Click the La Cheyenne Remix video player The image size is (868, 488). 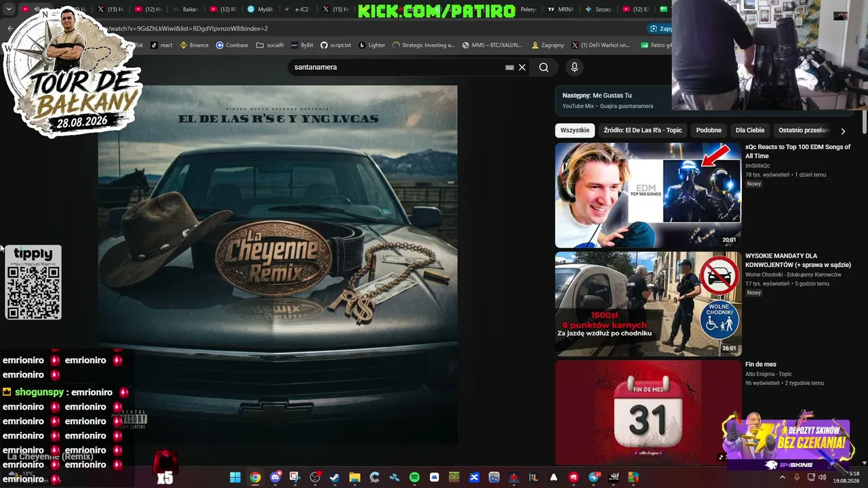tap(278, 265)
